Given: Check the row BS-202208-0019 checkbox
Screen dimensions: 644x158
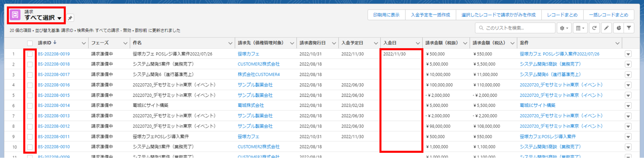Looking at the screenshot, I should pos(30,54).
